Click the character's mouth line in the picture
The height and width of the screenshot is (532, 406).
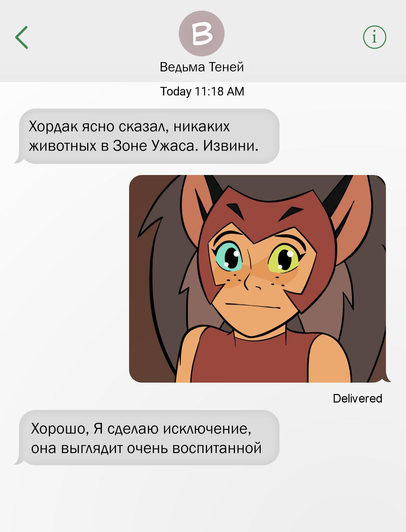(254, 306)
